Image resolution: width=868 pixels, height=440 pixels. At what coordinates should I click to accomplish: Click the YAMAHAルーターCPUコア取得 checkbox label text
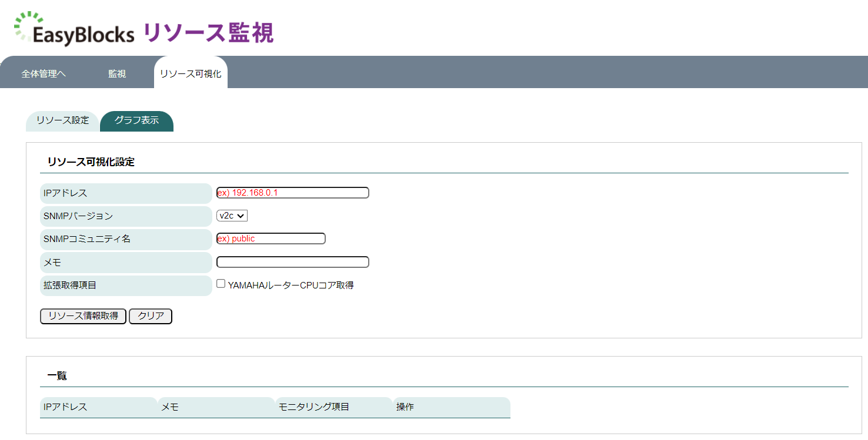point(291,286)
